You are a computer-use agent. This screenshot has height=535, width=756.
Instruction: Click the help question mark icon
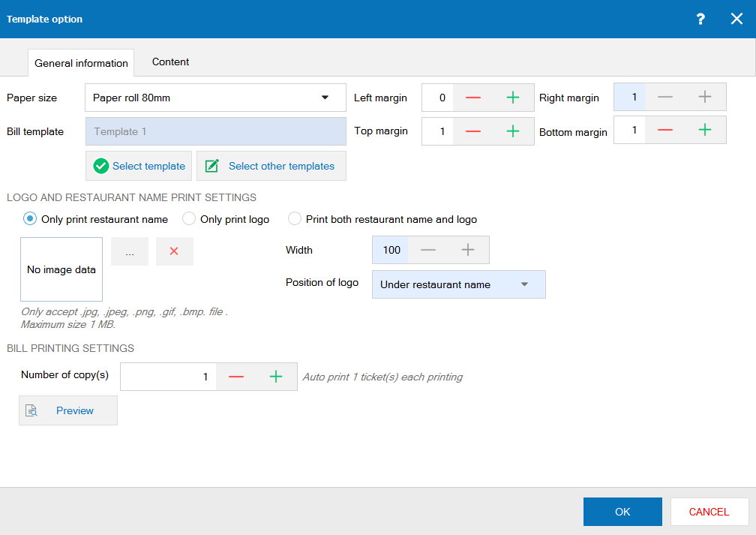tap(700, 19)
